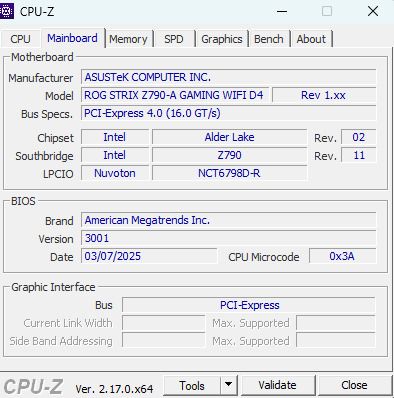The image size is (394, 398).
Task: Close window with title bar X
Action: point(373,11)
